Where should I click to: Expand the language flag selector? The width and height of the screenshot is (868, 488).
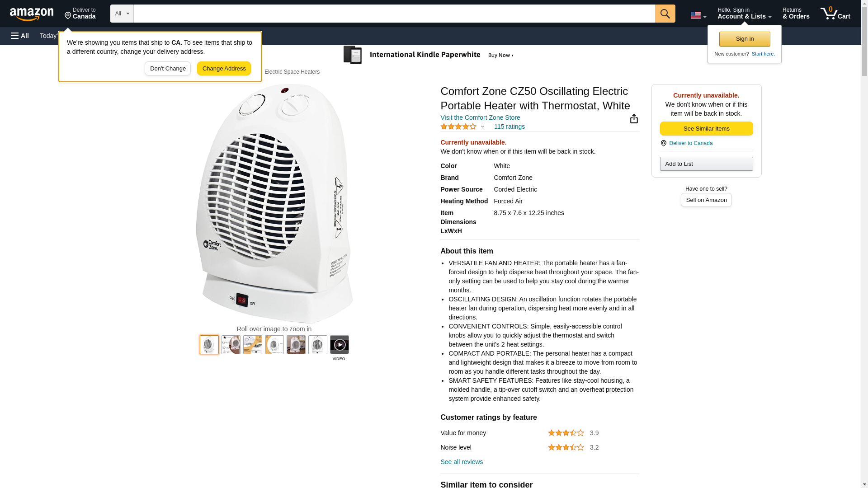click(698, 15)
